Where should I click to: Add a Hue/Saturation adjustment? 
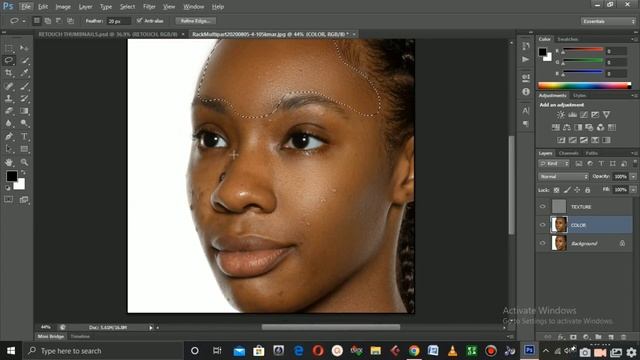(556, 127)
